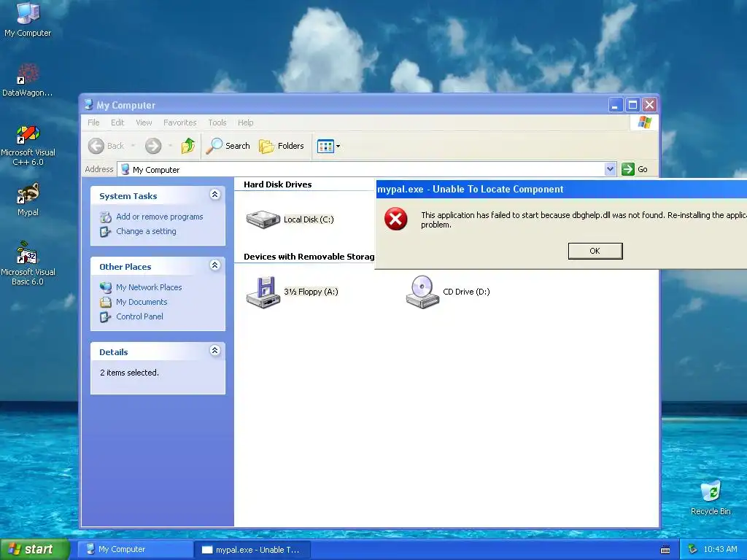747x560 pixels.
Task: Click the Forward navigation arrow in toolbar
Action: click(153, 146)
